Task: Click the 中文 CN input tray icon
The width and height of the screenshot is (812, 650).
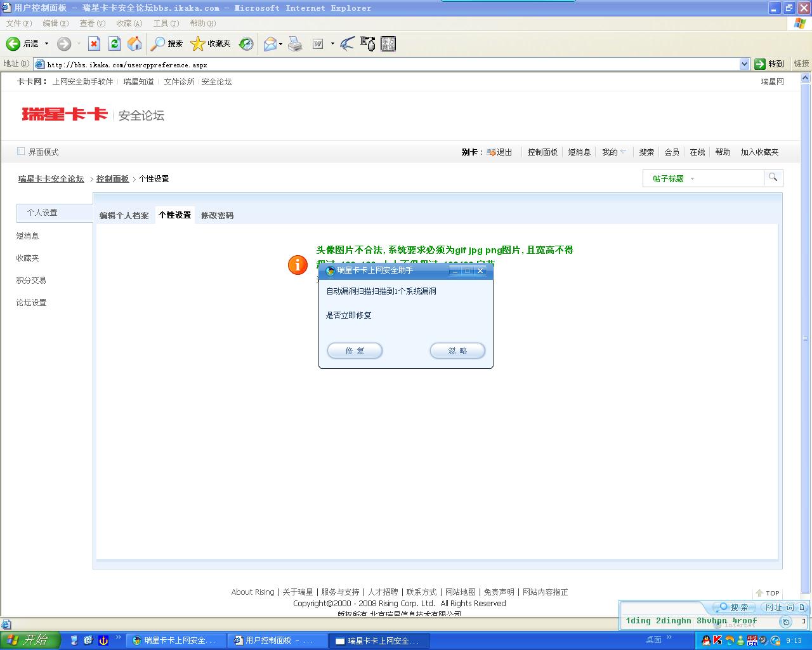Action: coord(752,640)
